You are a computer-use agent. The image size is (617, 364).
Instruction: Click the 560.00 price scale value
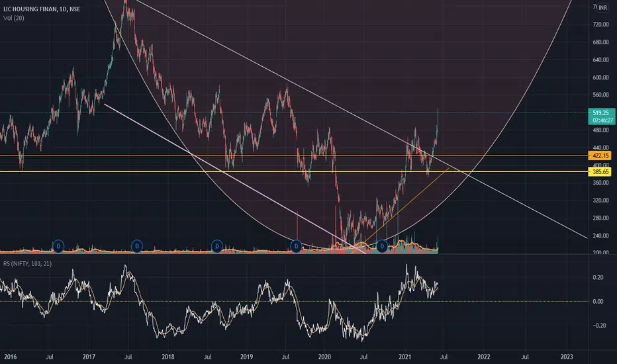coord(601,95)
